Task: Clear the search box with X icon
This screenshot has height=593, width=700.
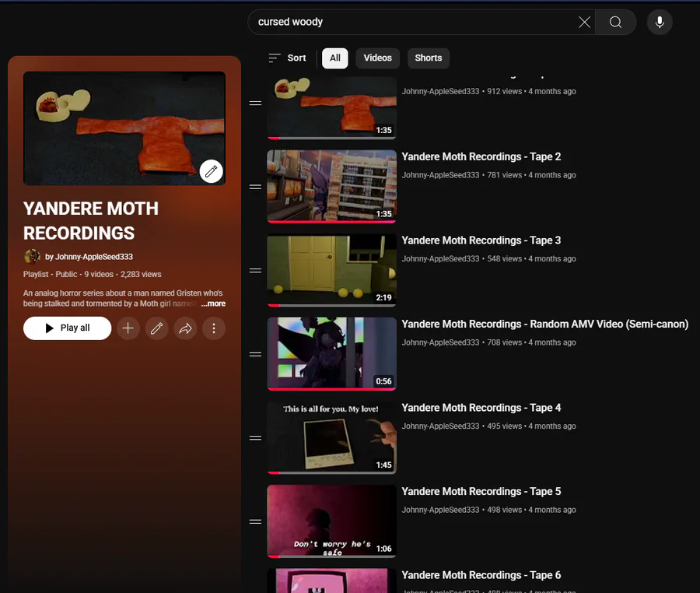Action: [x=584, y=22]
